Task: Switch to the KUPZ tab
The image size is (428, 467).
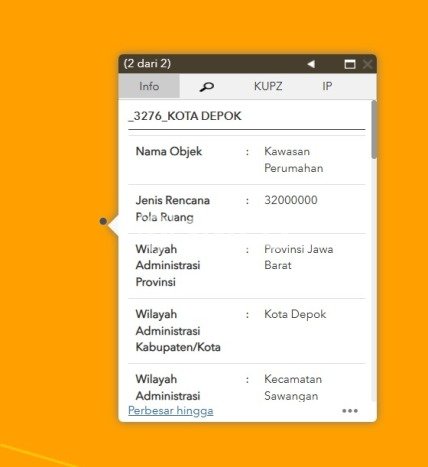Action: [268, 86]
